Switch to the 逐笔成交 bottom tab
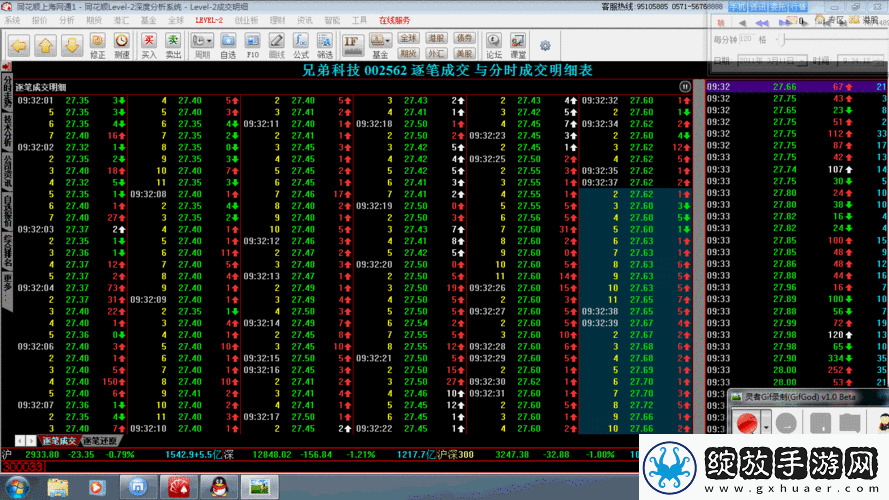The width and height of the screenshot is (889, 500). pyautogui.click(x=59, y=440)
